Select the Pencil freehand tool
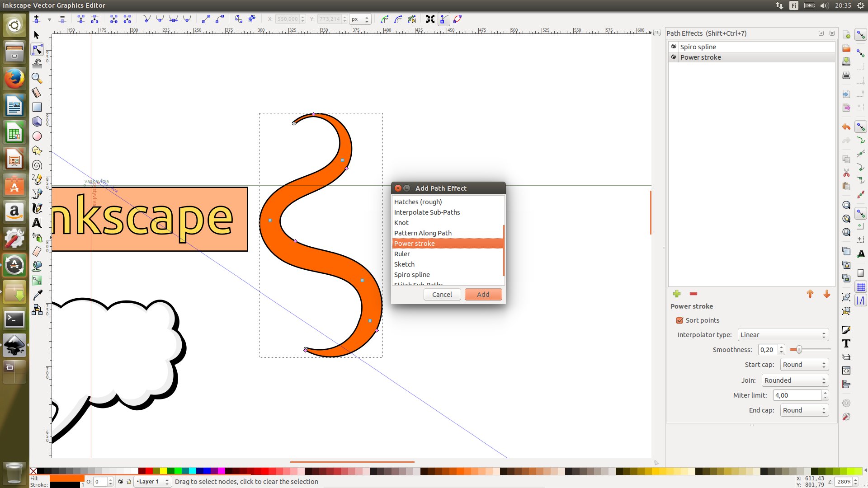Screen dimensions: 868x488 [x=37, y=179]
